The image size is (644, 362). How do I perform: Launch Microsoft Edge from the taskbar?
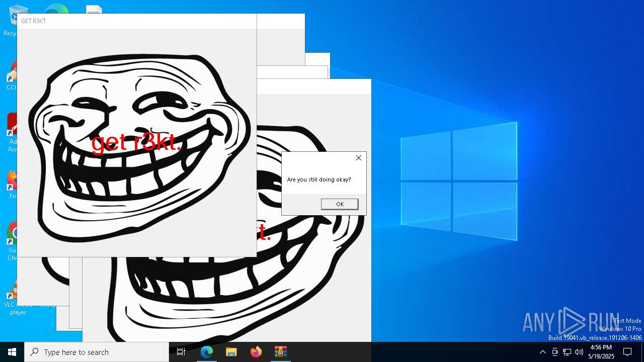click(x=207, y=352)
